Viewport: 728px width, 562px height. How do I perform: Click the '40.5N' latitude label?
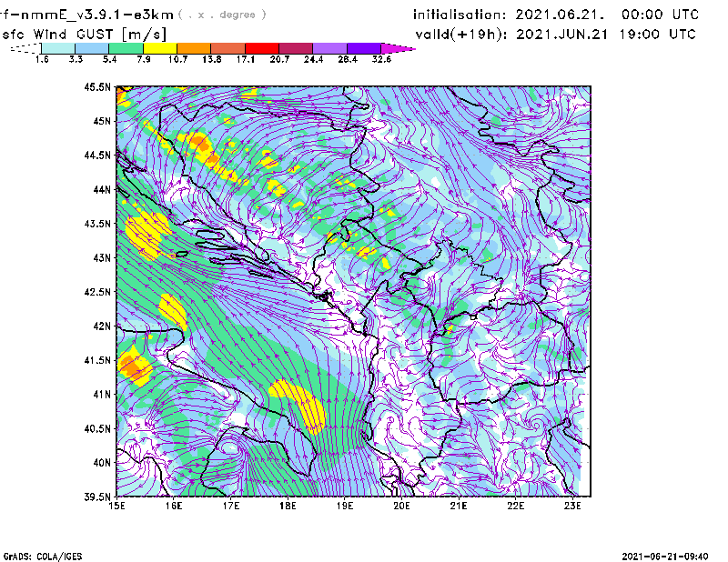pyautogui.click(x=97, y=429)
